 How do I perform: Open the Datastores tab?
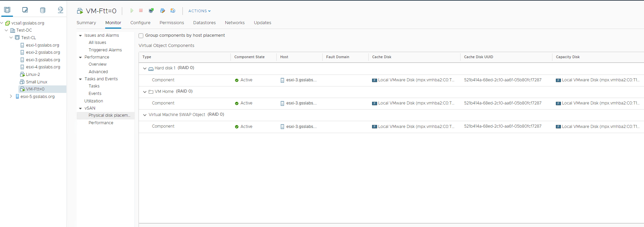point(204,23)
